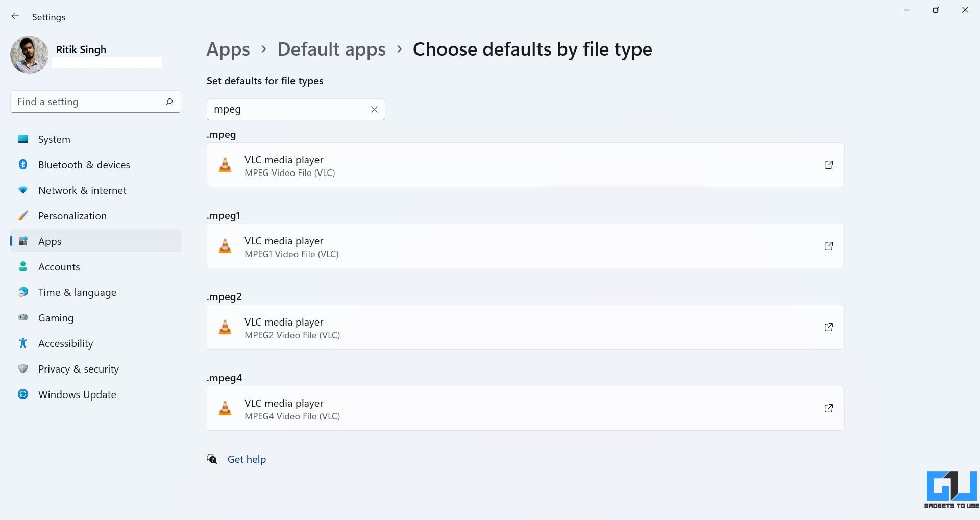Click VLC cone icon in .mpeg1 row

pyautogui.click(x=225, y=246)
